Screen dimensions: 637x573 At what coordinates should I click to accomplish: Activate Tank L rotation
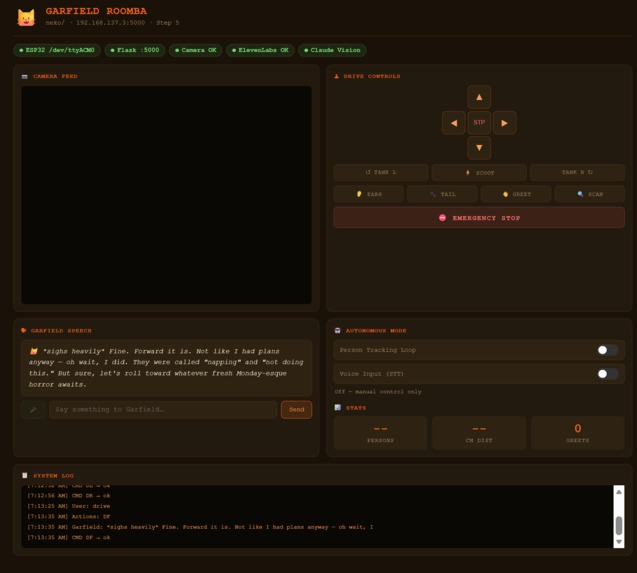381,172
